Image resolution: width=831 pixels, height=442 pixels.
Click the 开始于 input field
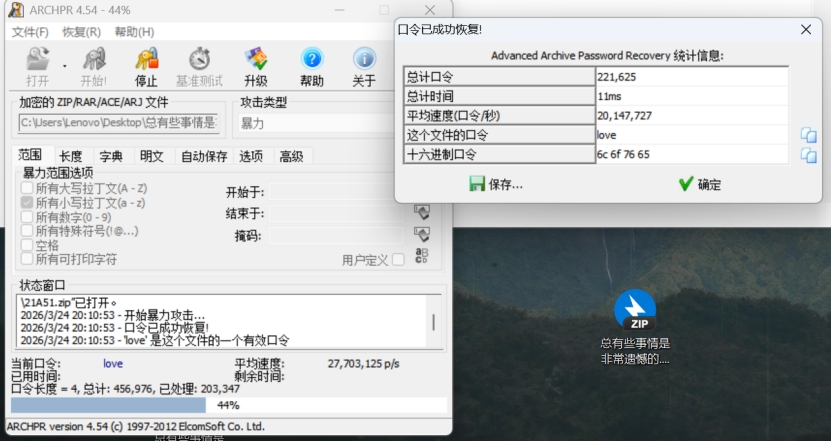(336, 192)
